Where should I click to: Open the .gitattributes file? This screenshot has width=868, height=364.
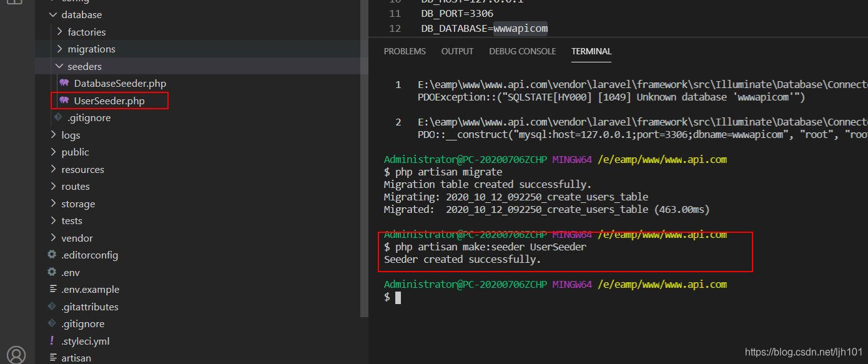pos(89,307)
